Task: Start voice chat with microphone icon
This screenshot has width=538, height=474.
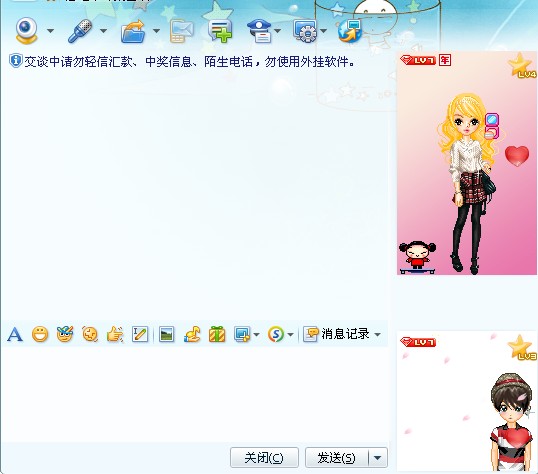Action: (80, 31)
